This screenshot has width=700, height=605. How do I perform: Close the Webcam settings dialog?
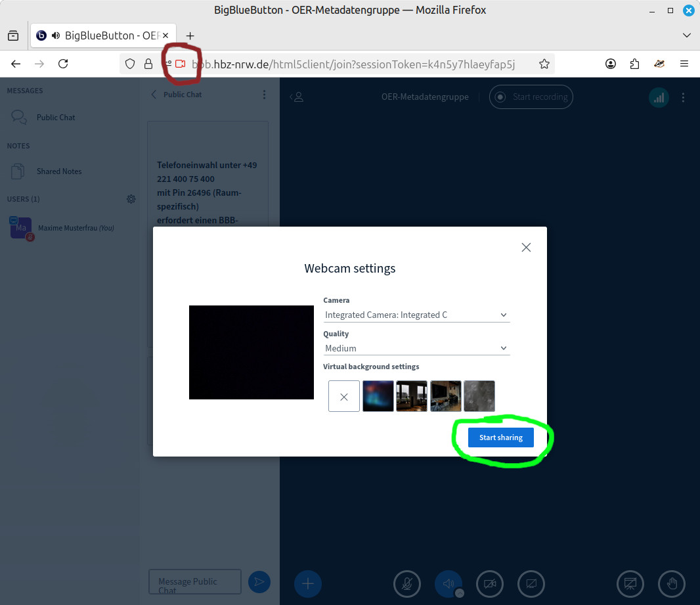pos(525,248)
